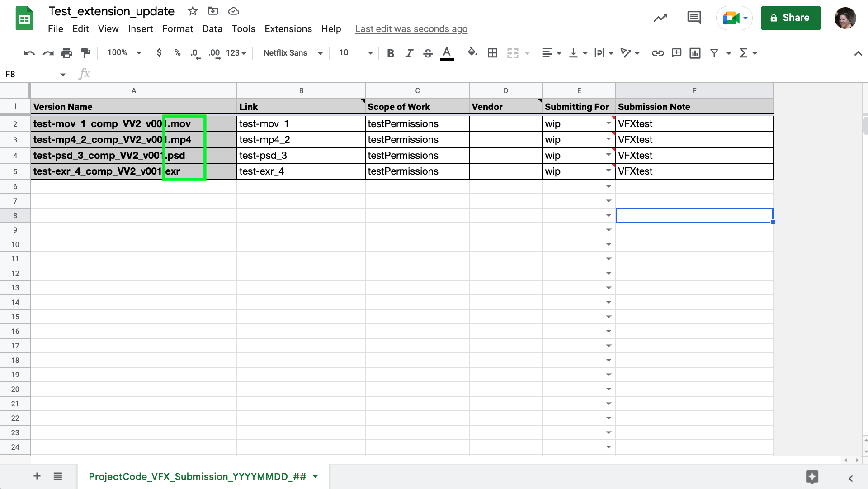Open the text color picker
The image size is (868, 489).
point(447,53)
